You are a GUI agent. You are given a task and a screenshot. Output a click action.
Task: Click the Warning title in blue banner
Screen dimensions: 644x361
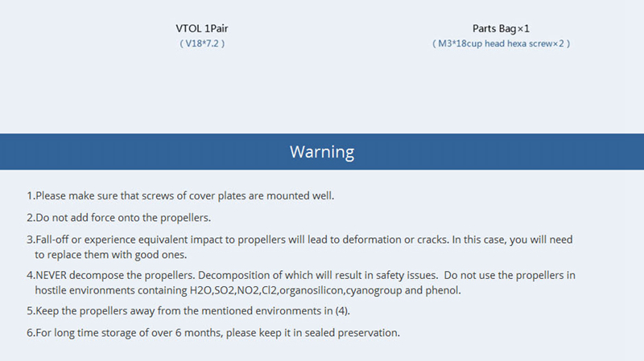322,151
